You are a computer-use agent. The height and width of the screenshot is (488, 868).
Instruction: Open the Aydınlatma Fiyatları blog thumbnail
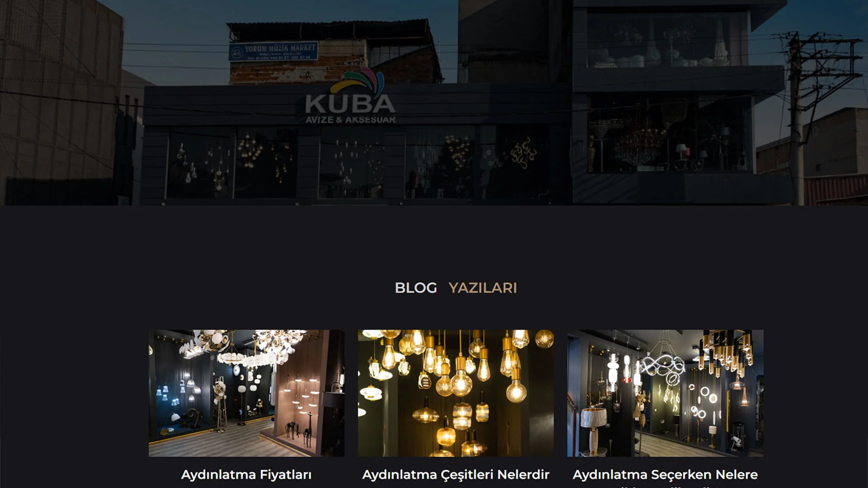tap(246, 393)
